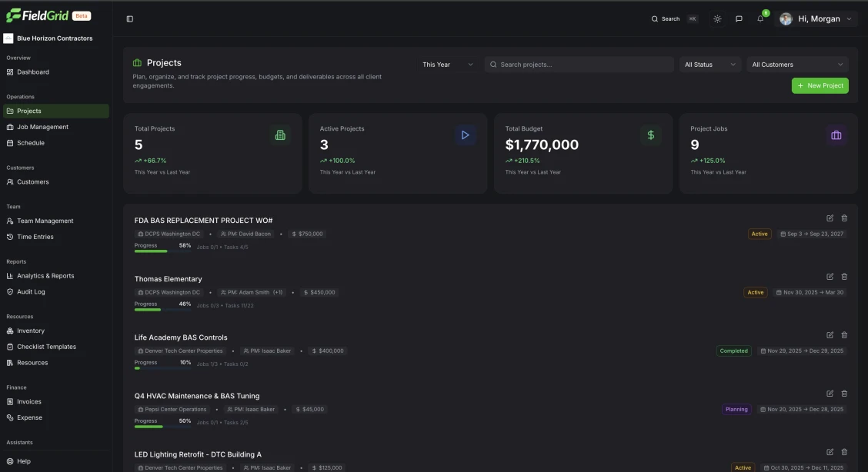Click the Total Budget dollar icon
The width and height of the screenshot is (868, 472).
(650, 135)
